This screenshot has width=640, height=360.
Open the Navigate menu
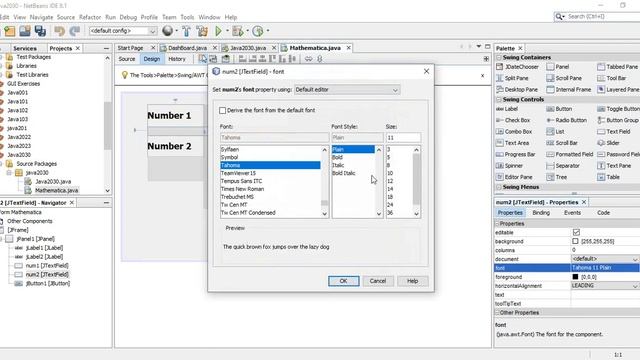[x=41, y=17]
